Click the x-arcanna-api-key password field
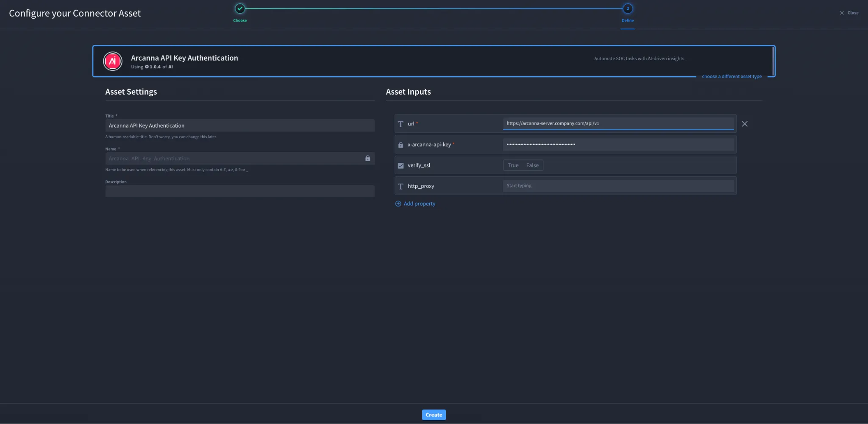The width and height of the screenshot is (868, 424). click(618, 144)
